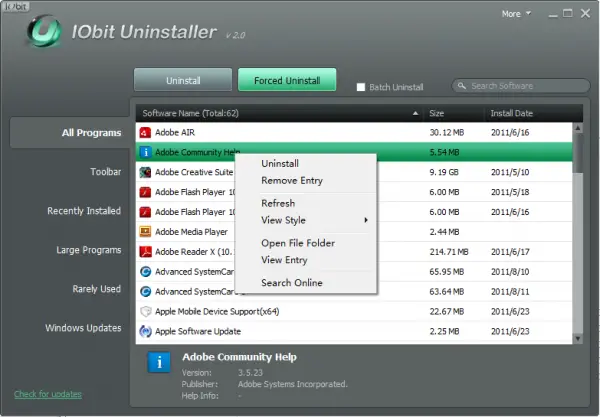This screenshot has width=600, height=417.
Task: Open the Toolbar category
Action: coord(106,172)
